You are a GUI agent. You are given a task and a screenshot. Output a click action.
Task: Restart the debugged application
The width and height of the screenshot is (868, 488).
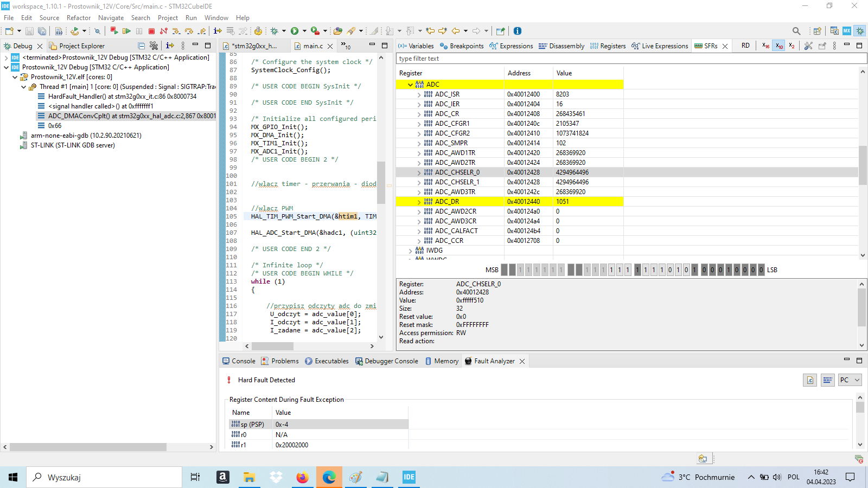113,31
